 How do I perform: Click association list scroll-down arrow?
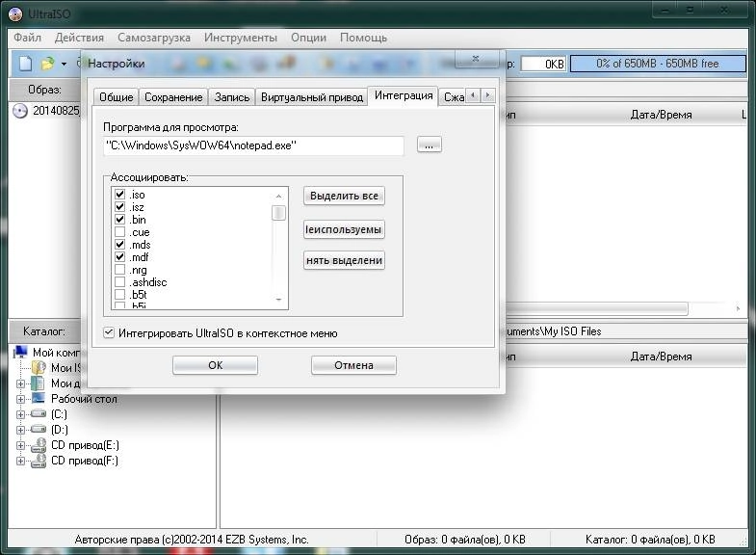point(278,300)
